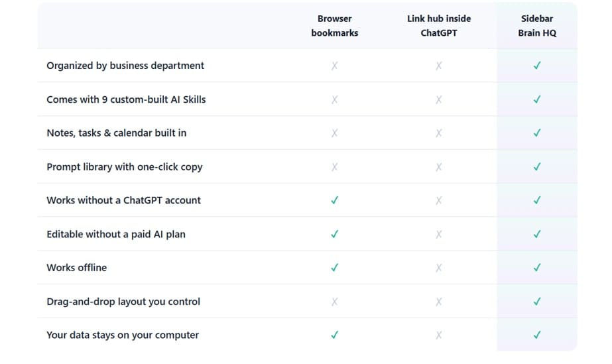612x364 pixels.
Task: Click Browser bookmarks X for Organized by business department
Action: coord(334,66)
